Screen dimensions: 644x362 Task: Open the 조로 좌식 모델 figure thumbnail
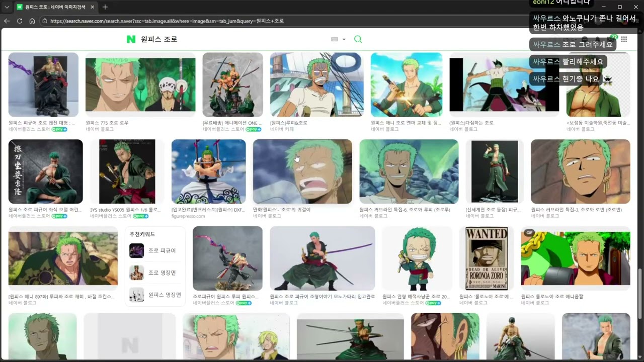point(46,171)
